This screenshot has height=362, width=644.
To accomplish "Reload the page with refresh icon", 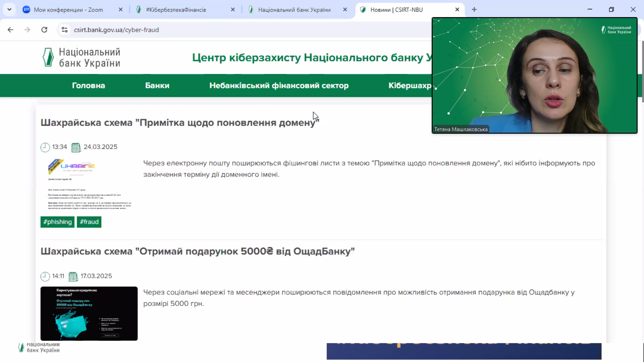I will coord(44,30).
